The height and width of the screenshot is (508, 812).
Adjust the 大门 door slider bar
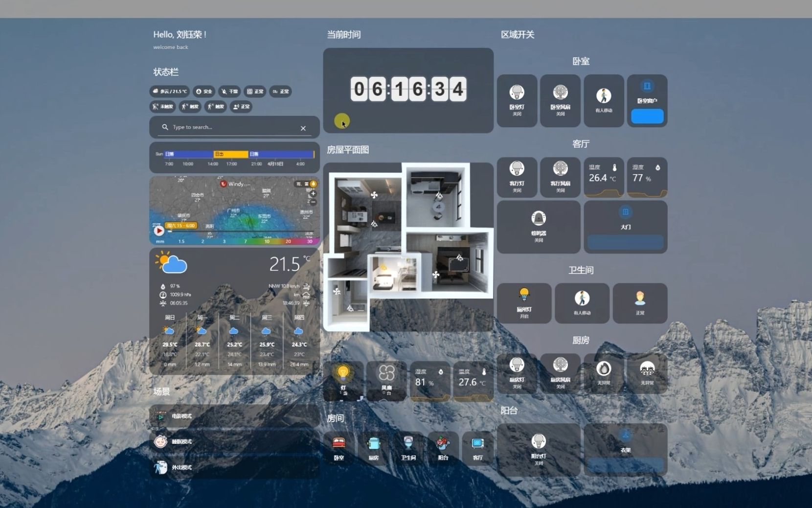626,242
